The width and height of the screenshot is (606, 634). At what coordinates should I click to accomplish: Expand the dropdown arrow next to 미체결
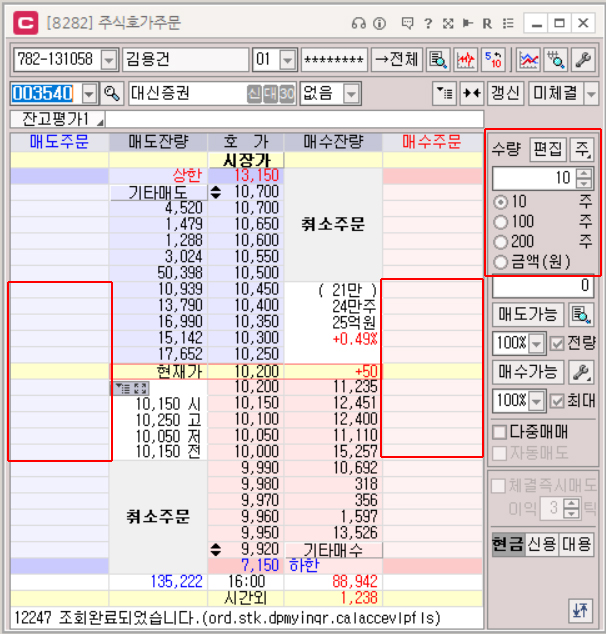pos(591,94)
